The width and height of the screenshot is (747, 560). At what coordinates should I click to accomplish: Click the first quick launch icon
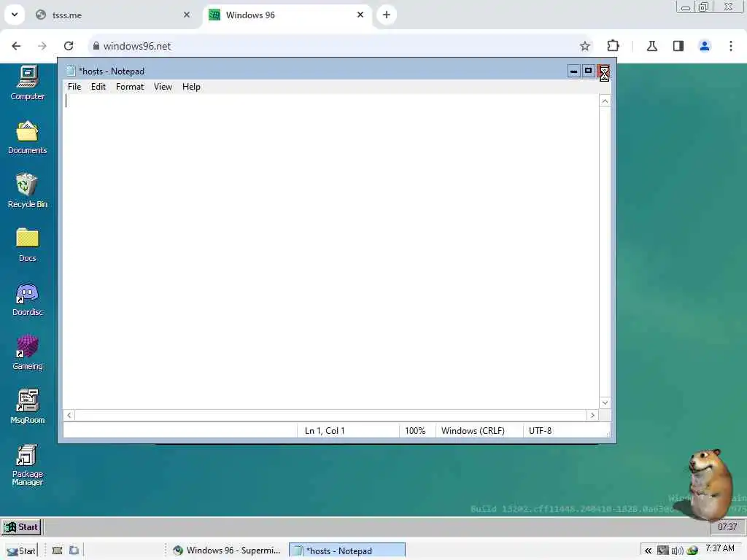57,551
